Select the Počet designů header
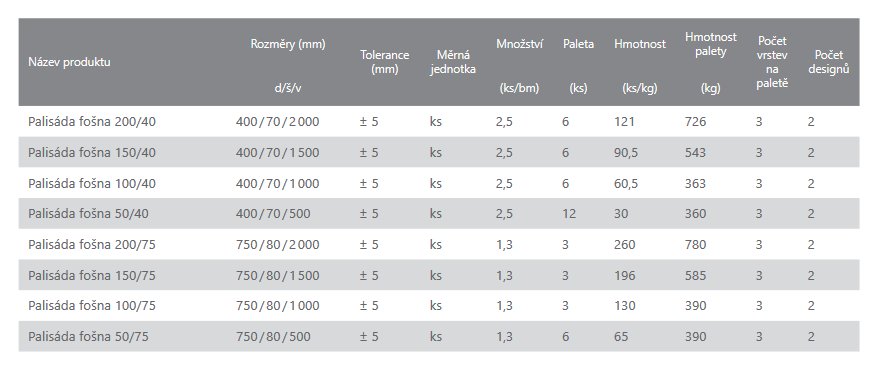The image size is (877, 367). coord(829,62)
